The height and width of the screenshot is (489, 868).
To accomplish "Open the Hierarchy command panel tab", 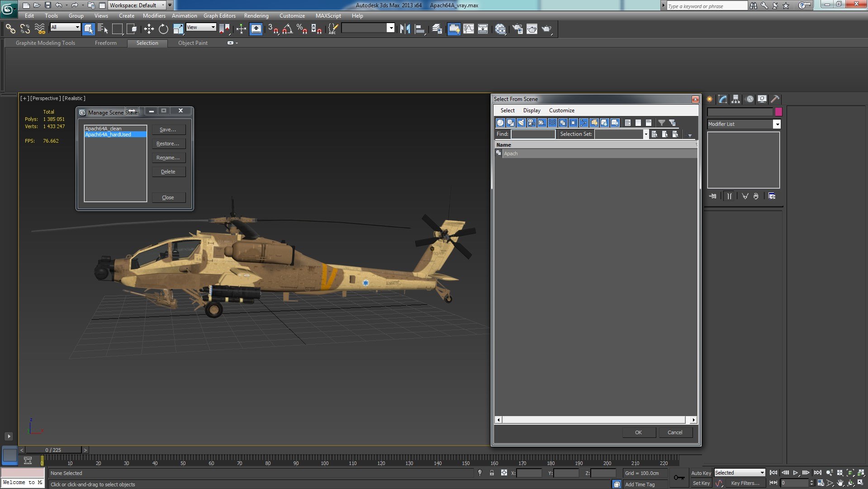I will pyautogui.click(x=735, y=99).
